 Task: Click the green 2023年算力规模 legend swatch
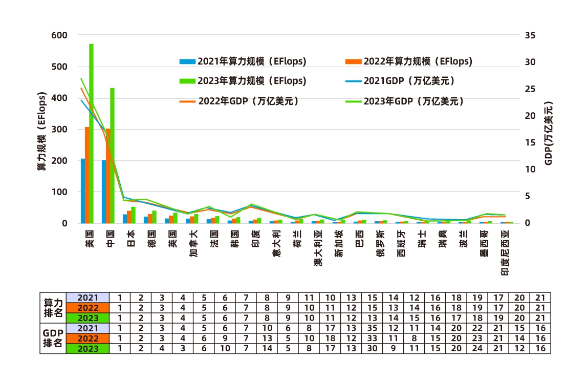[x=187, y=81]
